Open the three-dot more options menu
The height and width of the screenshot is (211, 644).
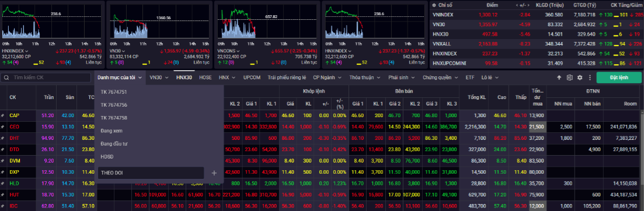tap(590, 78)
